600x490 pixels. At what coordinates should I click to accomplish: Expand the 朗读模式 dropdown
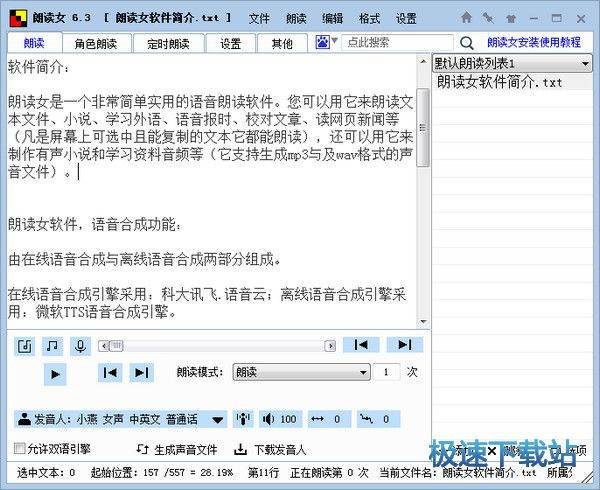(300, 372)
